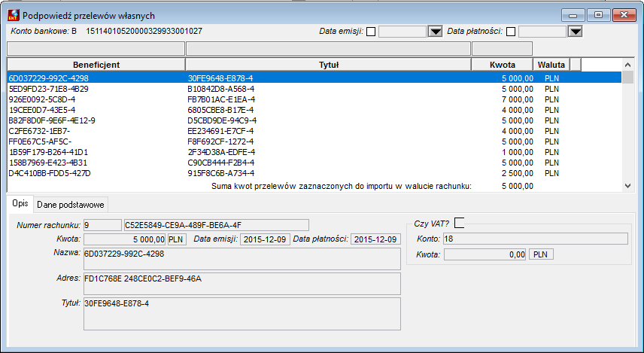
Task: Click the Nazwa text box
Action: pos(242,258)
